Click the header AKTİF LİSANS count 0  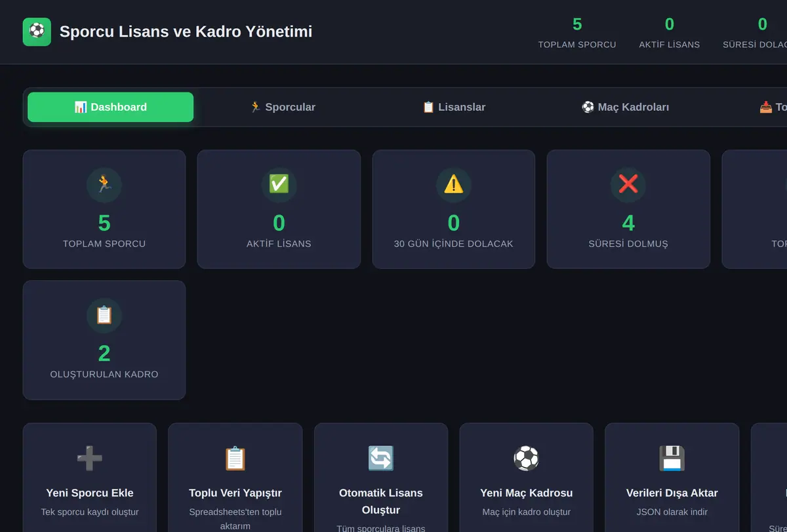tap(670, 24)
